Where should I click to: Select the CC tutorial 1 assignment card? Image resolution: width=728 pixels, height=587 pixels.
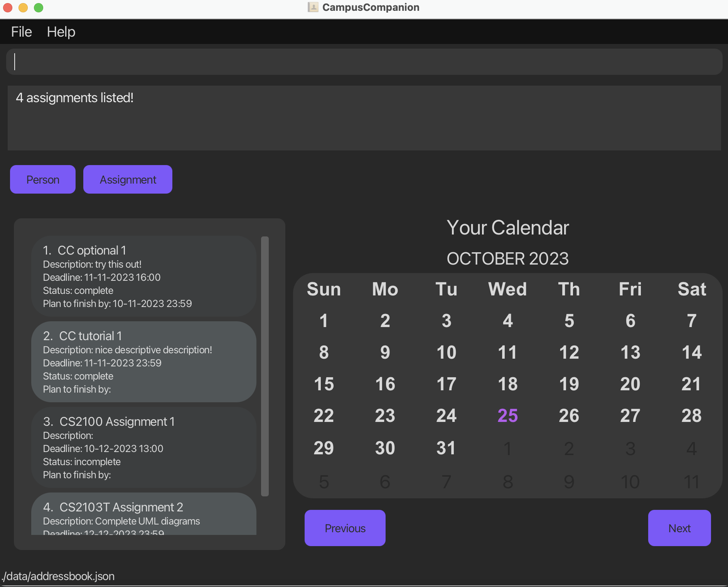tap(144, 362)
